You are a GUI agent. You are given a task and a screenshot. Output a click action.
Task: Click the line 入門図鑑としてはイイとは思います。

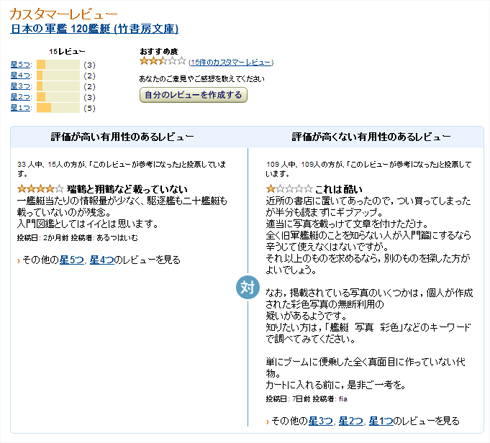88,223
